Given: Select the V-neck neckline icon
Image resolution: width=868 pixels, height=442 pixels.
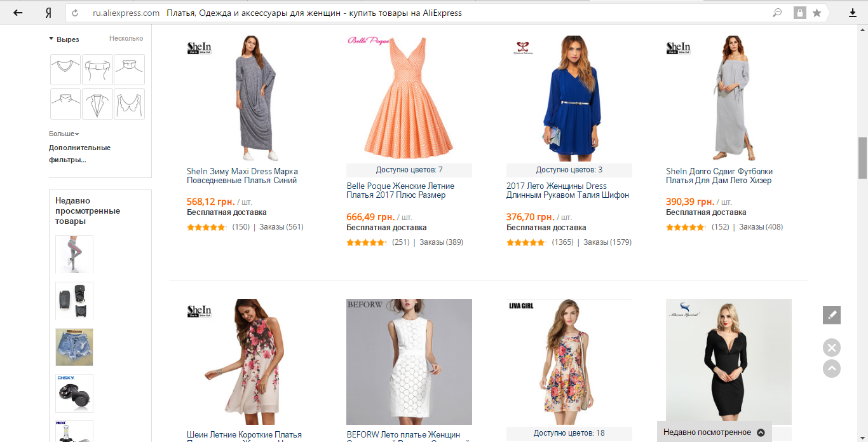Looking at the screenshot, I should click(65, 69).
